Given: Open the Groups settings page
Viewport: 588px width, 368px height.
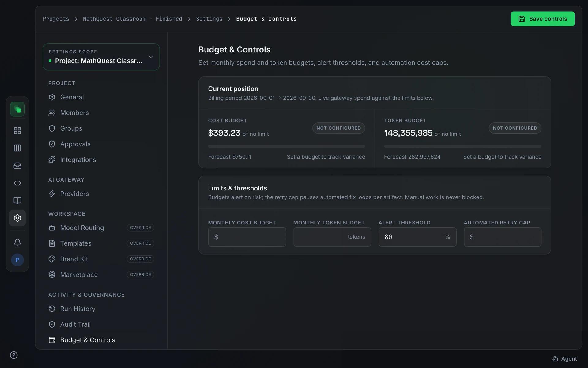Looking at the screenshot, I should tap(101, 128).
